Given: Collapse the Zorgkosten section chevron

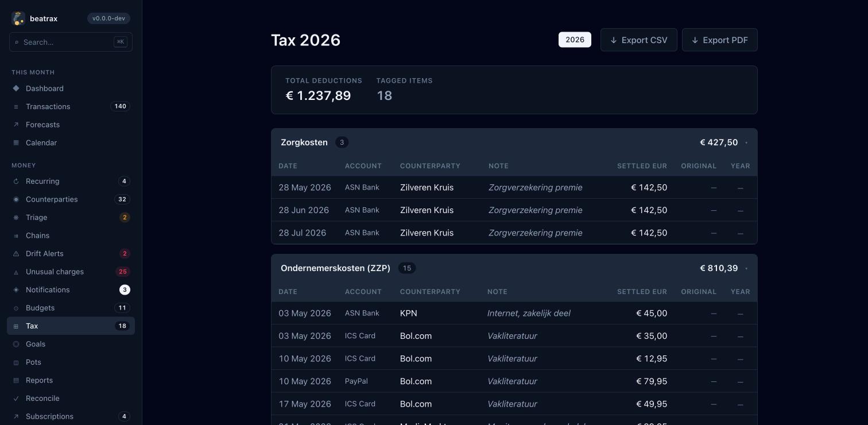Looking at the screenshot, I should pos(746,142).
